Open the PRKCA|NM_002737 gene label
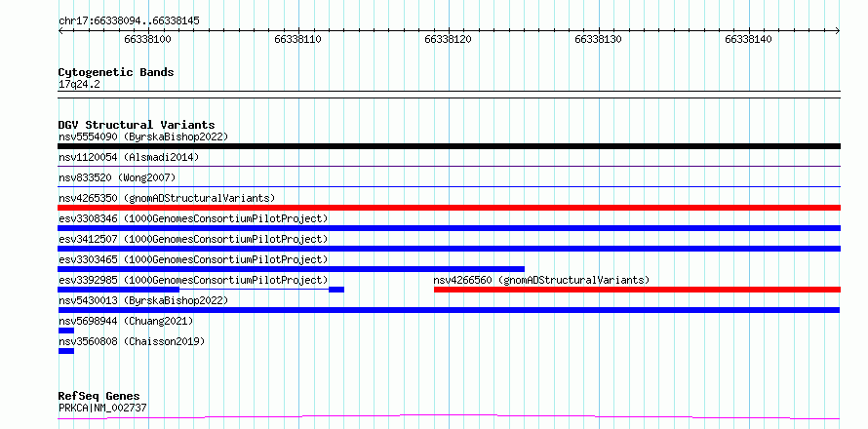Screen dimensions: 868x429 102,408
